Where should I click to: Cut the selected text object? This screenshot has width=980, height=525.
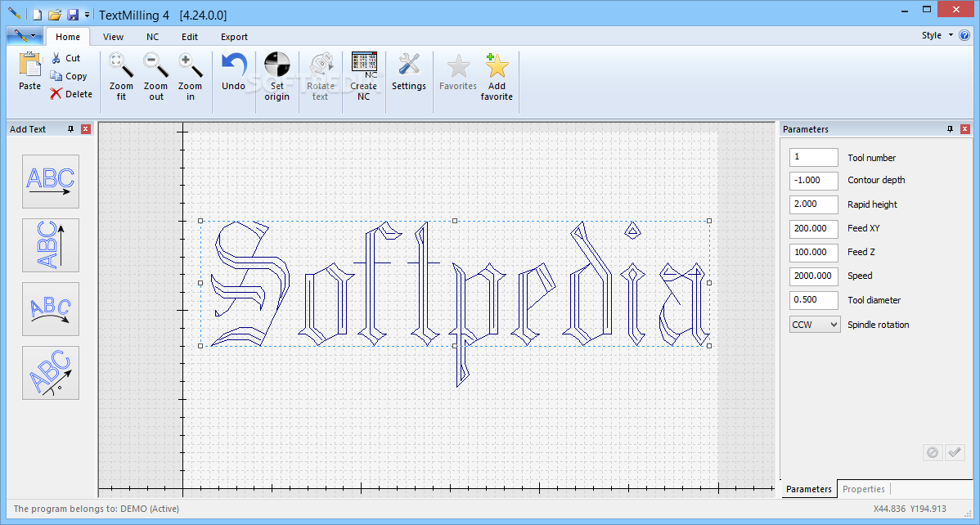(65, 58)
